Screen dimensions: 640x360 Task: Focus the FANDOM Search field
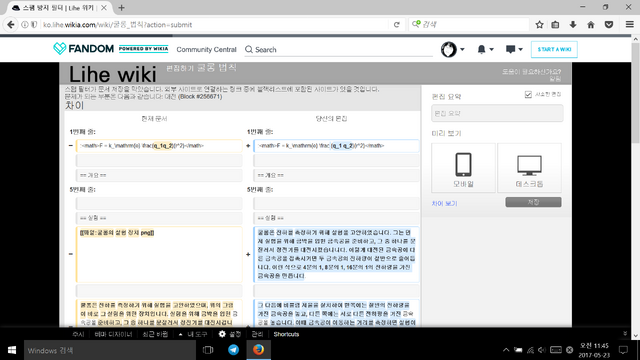[x=338, y=49]
